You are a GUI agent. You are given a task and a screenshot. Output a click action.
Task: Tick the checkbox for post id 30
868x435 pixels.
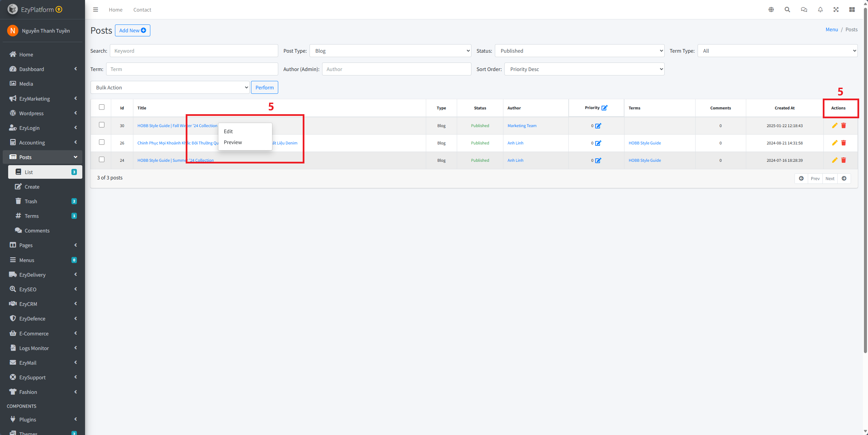click(102, 125)
